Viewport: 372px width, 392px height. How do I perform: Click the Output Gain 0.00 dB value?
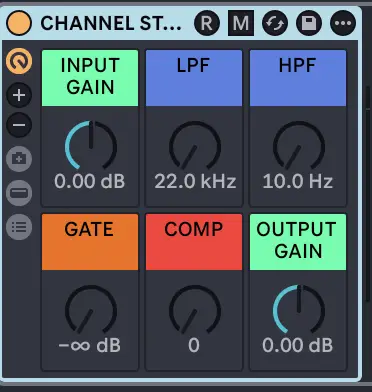pos(298,346)
